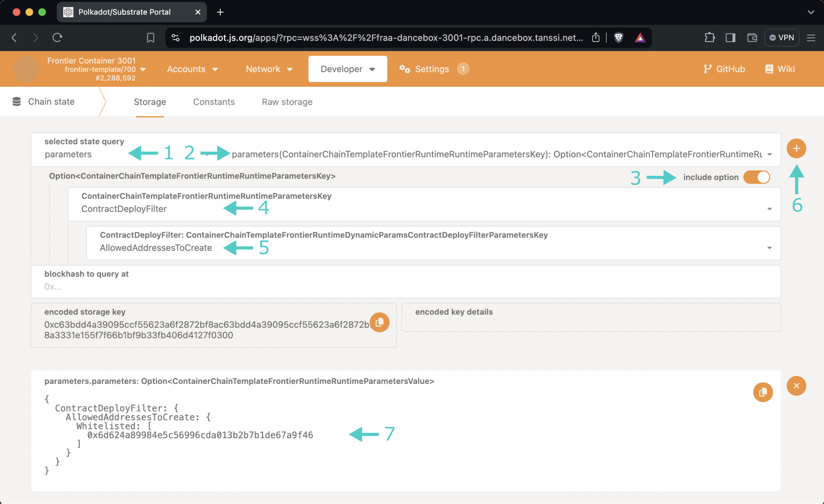
Task: Click the Chain state database icon
Action: click(16, 102)
